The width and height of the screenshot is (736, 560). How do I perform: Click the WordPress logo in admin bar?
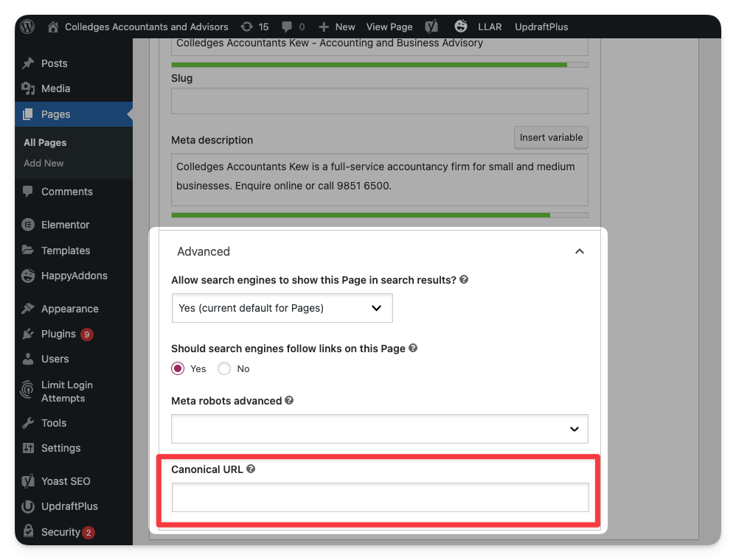(x=28, y=27)
